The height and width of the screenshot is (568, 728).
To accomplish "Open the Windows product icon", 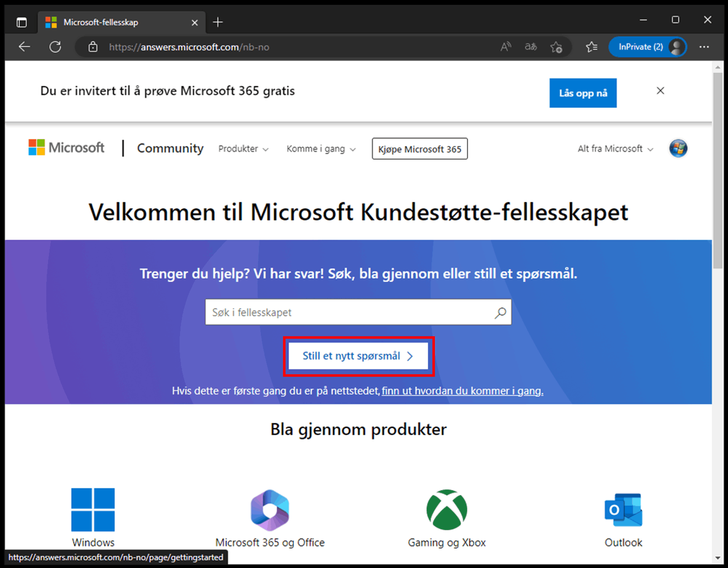I will [x=93, y=509].
